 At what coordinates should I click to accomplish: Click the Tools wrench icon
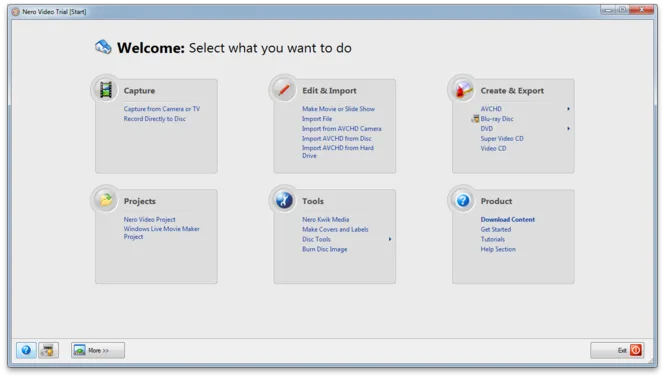(x=284, y=200)
